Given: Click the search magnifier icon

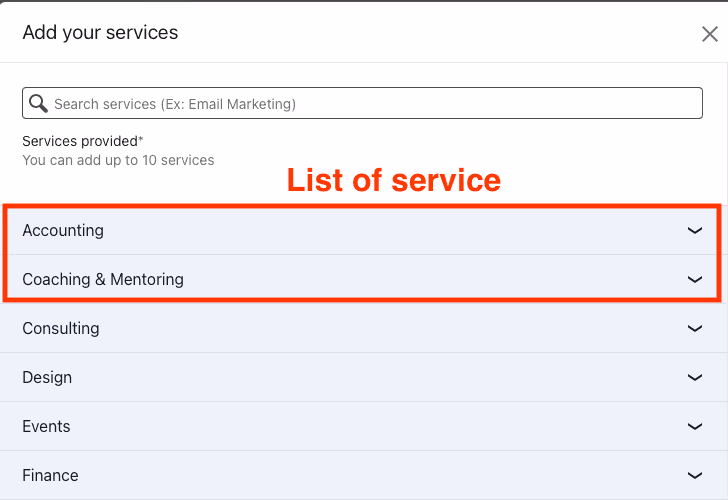Looking at the screenshot, I should tap(38, 104).
